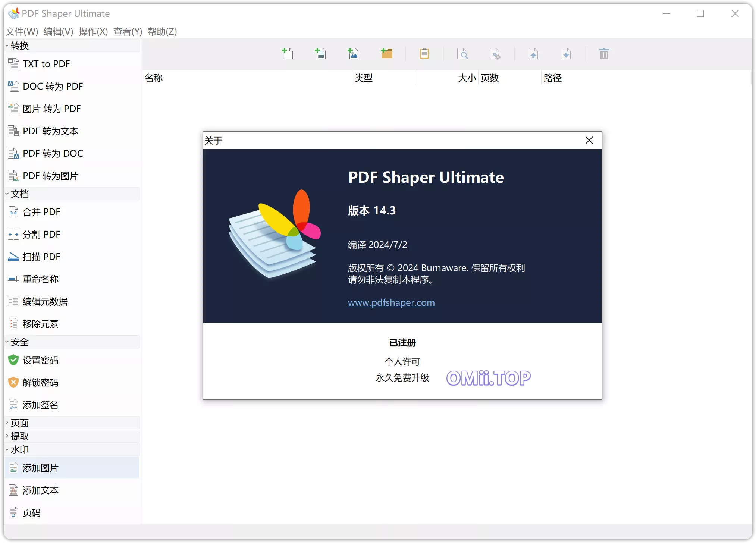Screen dimensions: 756x543
Task: Select the '添加文本' label
Action: coord(41,490)
